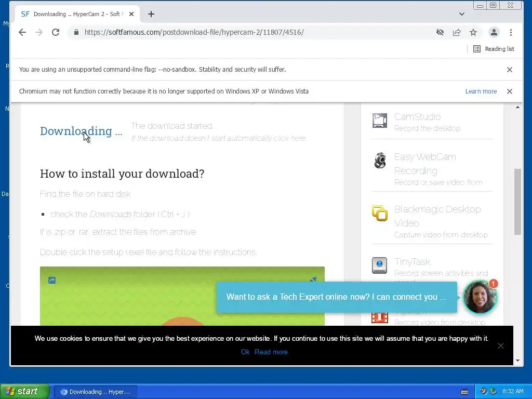
Task: Click the first system tray icon
Action: [x=483, y=392]
